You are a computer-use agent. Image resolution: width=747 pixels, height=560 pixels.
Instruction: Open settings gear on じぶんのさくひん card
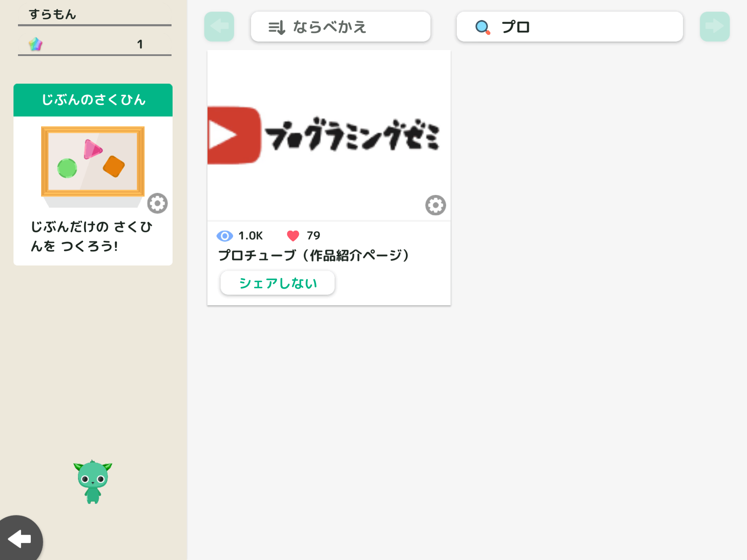157,203
